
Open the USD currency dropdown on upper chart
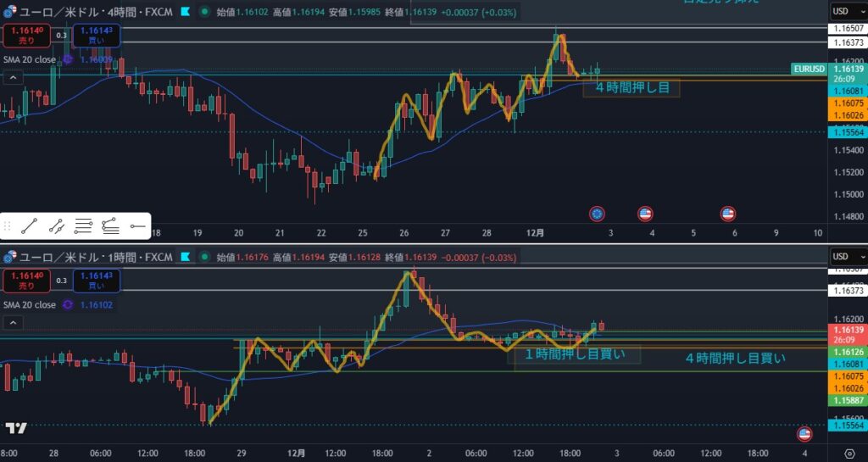point(844,11)
